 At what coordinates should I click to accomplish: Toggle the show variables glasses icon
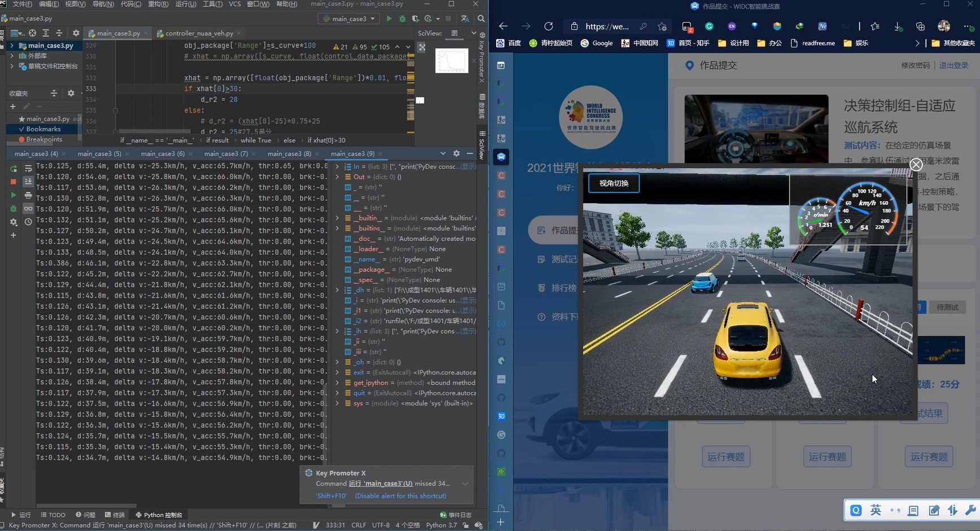[x=28, y=208]
